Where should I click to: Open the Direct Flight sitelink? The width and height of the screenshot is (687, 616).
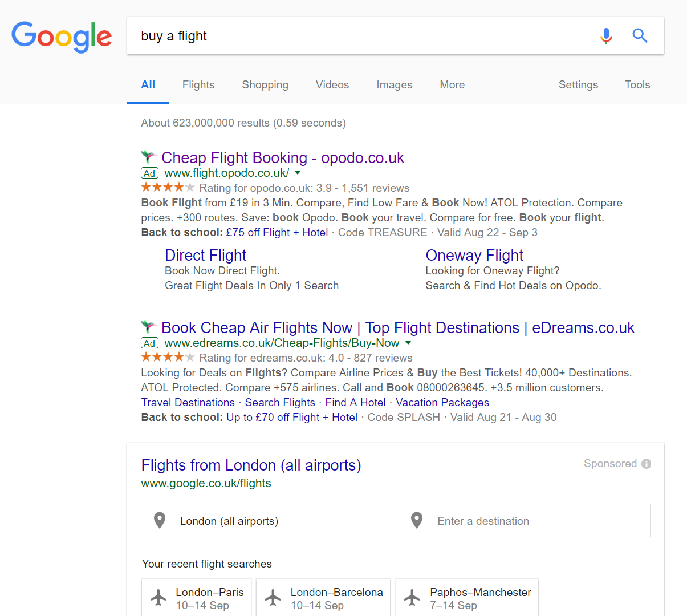coord(205,255)
